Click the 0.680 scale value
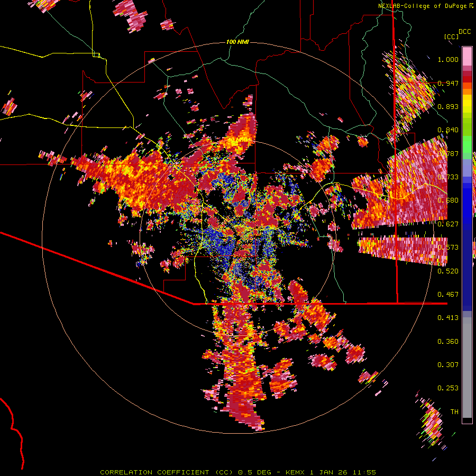The width and height of the screenshot is (476, 476). pyautogui.click(x=448, y=200)
